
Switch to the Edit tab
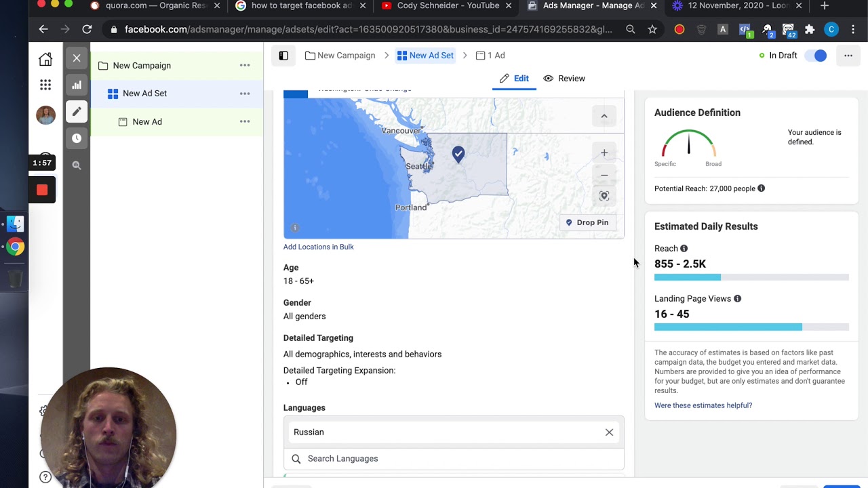click(514, 79)
